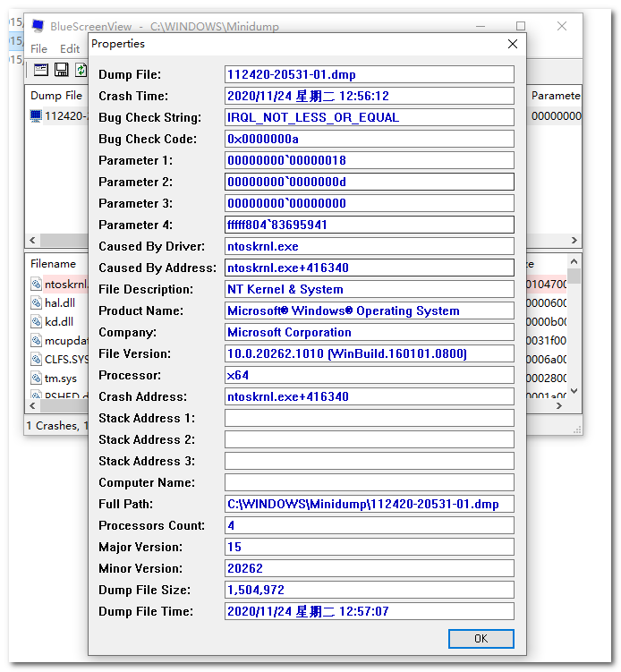Open the File menu

coord(38,48)
